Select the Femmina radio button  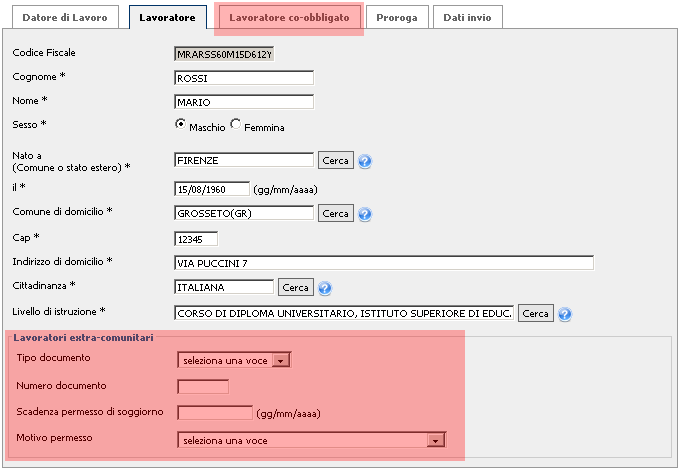236,124
